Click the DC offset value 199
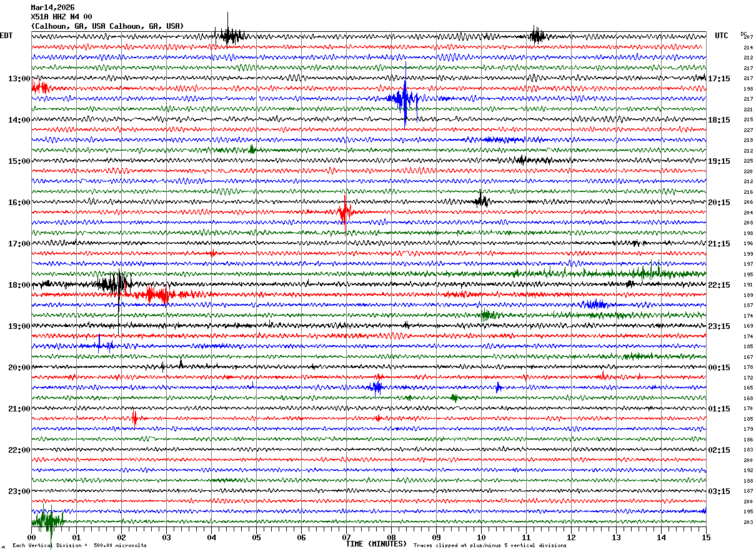756x554 pixels. 748,254
